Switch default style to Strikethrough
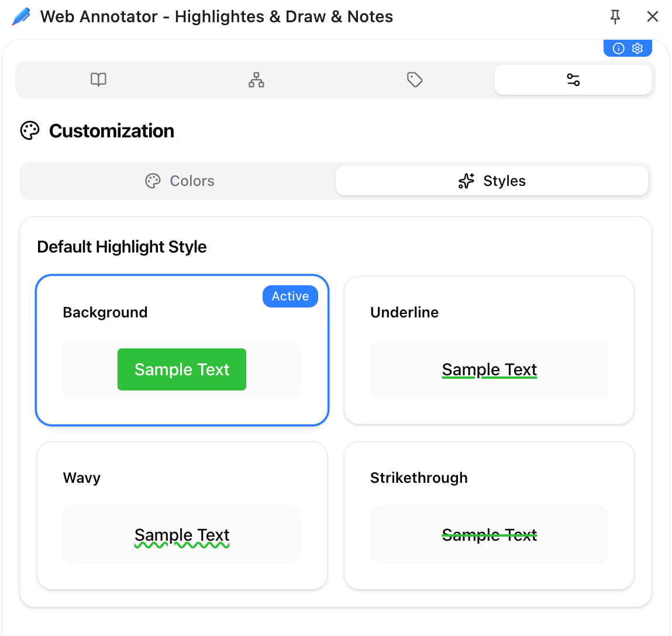 click(x=489, y=515)
